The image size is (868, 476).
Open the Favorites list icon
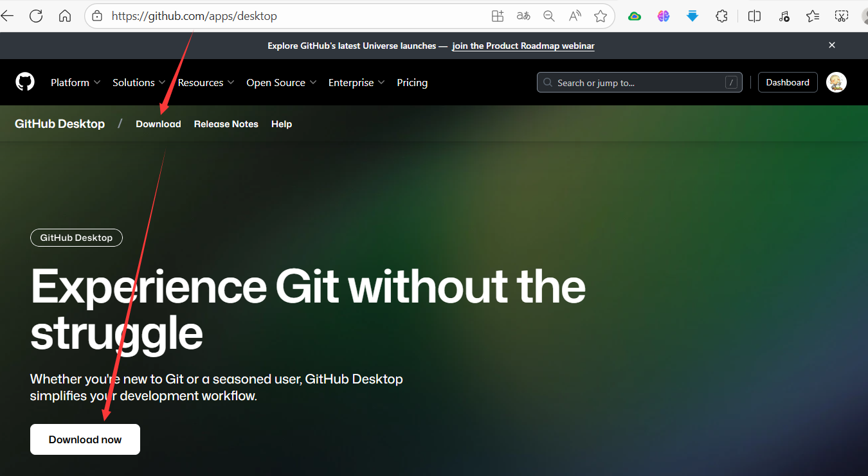coord(813,16)
